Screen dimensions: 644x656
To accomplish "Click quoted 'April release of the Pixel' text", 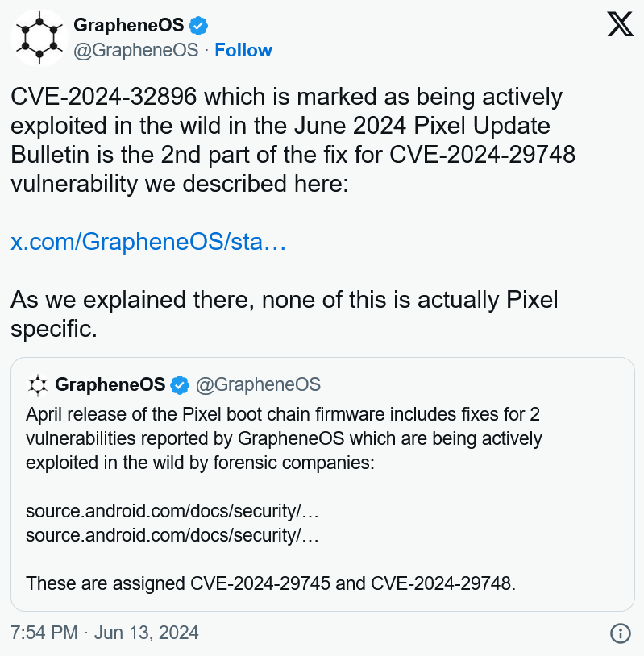I will [x=285, y=439].
